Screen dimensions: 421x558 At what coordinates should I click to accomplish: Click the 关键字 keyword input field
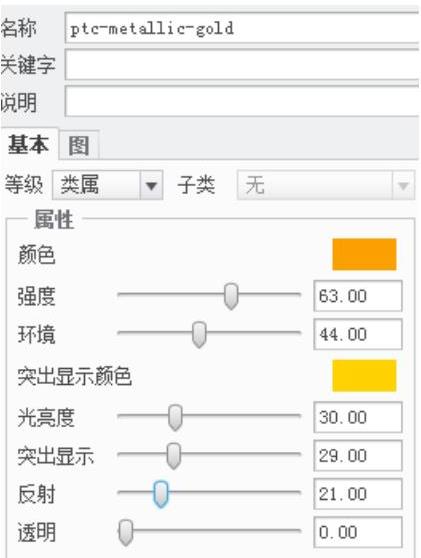coord(242,65)
